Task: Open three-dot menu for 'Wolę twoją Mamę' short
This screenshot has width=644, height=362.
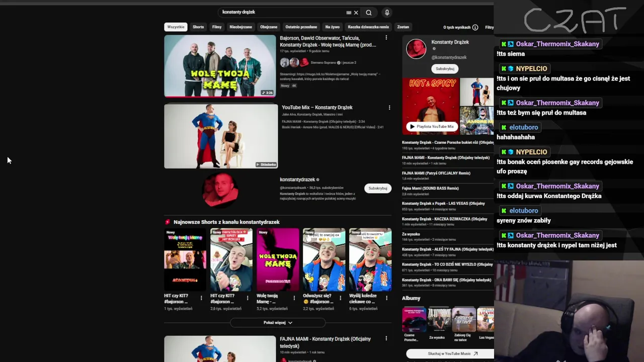Action: (294, 298)
